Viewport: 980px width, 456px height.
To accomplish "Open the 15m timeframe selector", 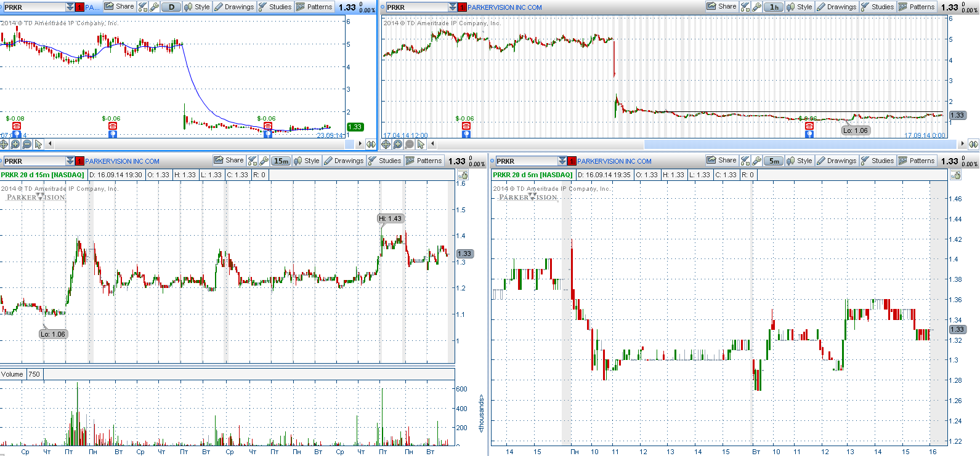I will 281,161.
